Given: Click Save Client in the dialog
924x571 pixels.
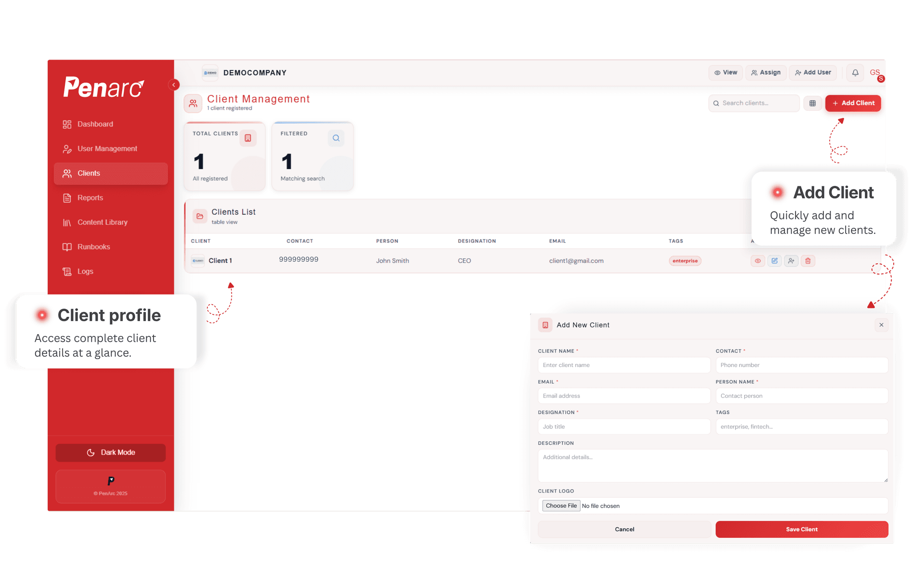Looking at the screenshot, I should [x=801, y=529].
